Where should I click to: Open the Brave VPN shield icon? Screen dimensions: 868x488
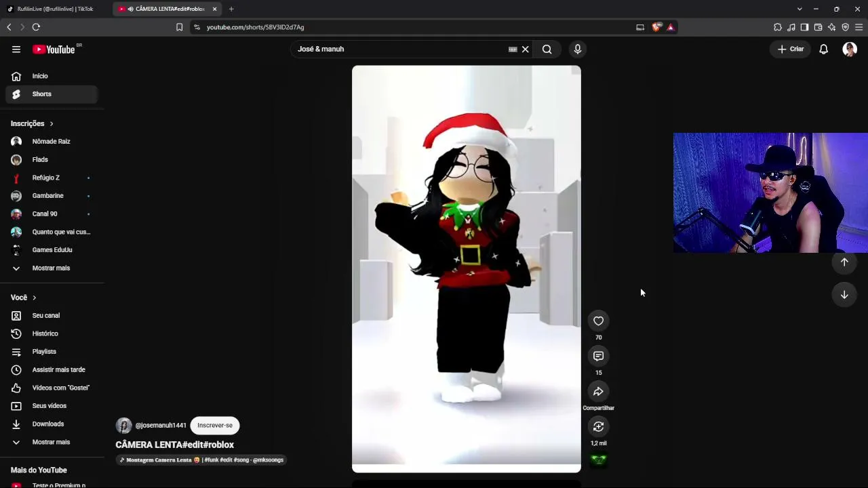pos(845,27)
